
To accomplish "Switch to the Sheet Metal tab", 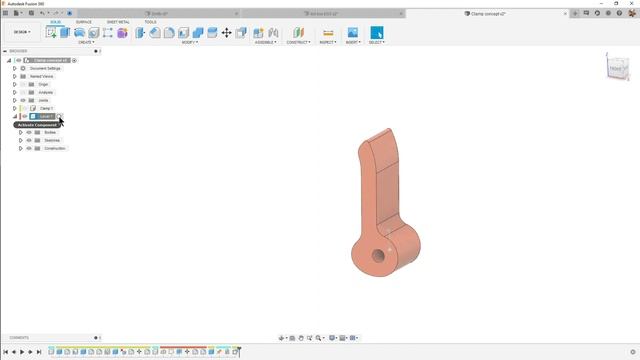I will click(118, 22).
